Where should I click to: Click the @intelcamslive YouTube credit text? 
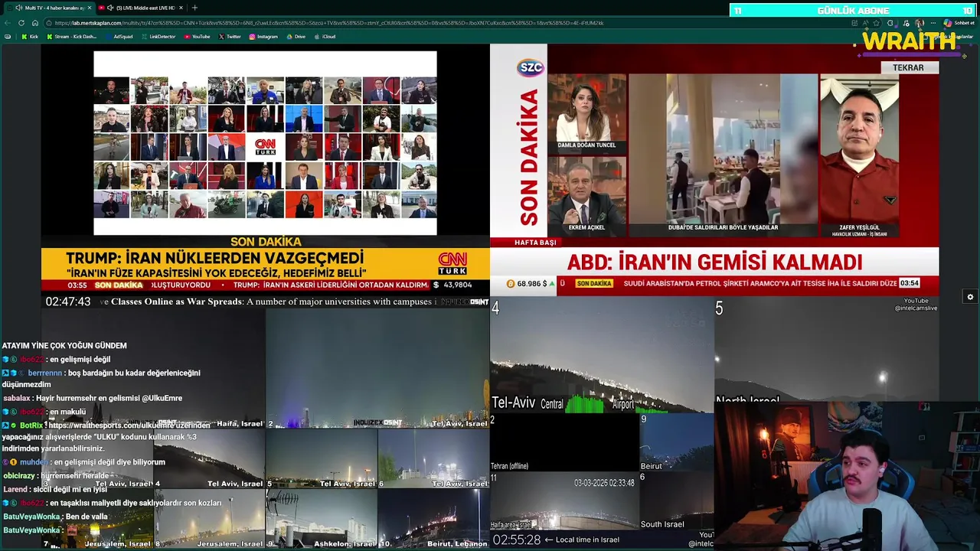(x=916, y=308)
